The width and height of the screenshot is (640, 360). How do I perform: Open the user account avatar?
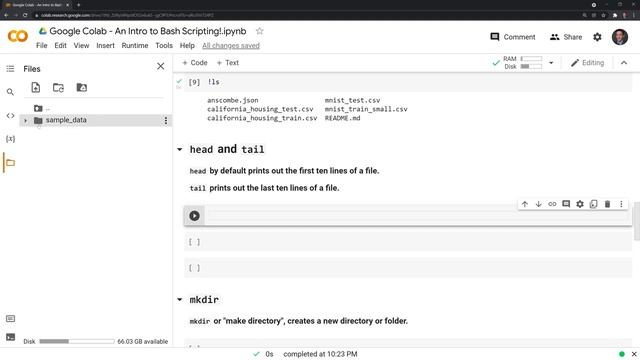pos(620,37)
